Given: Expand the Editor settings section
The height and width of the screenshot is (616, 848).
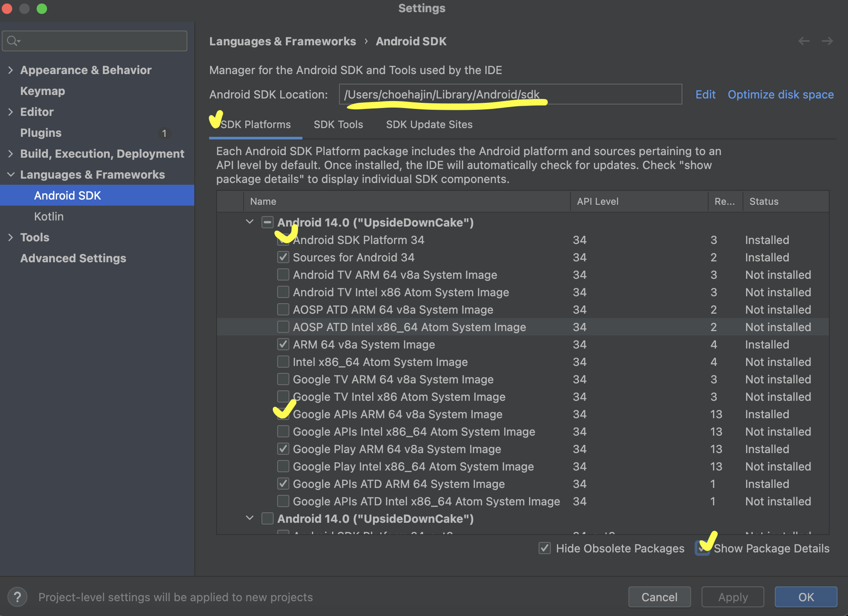Looking at the screenshot, I should 10,112.
